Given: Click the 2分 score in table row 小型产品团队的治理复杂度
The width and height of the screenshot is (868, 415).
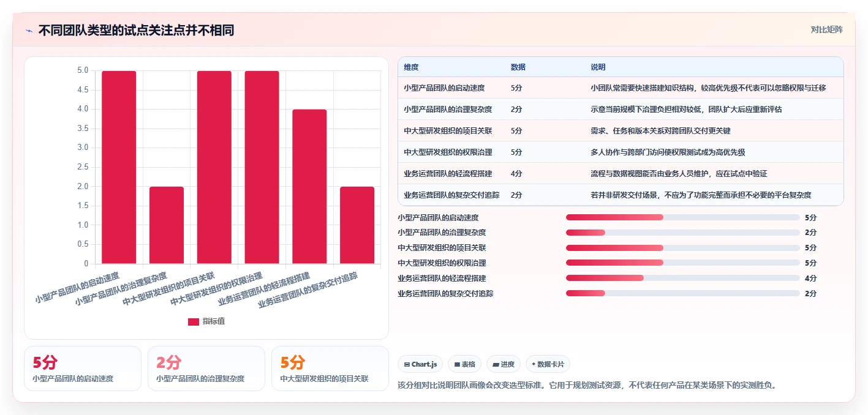Looking at the screenshot, I should [x=516, y=110].
